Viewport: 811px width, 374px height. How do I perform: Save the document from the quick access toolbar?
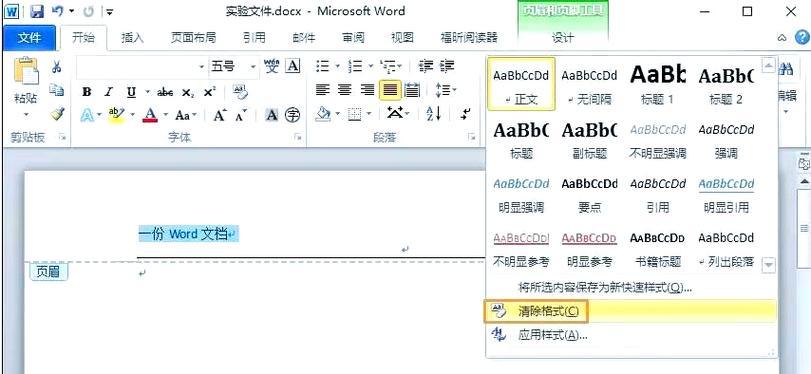[36, 11]
